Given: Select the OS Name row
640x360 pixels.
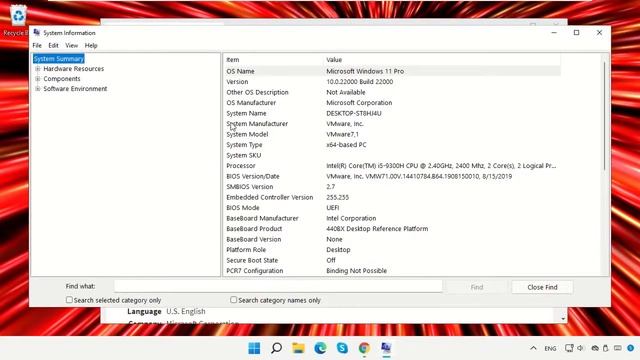Looking at the screenshot, I should tap(392, 71).
